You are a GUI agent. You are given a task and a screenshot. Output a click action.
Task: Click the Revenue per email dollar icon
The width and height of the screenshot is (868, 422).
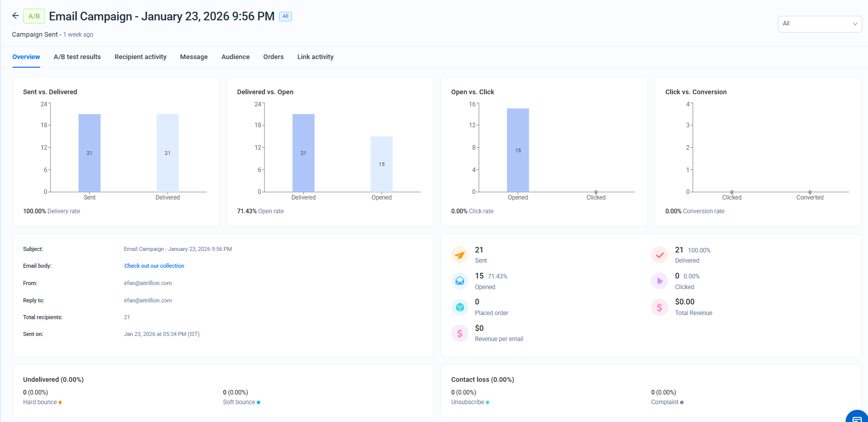click(459, 333)
